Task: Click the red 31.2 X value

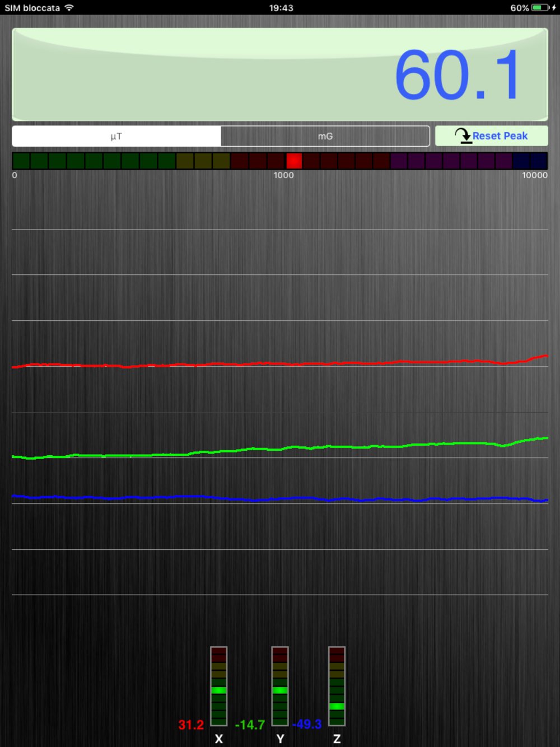Action: click(x=191, y=725)
